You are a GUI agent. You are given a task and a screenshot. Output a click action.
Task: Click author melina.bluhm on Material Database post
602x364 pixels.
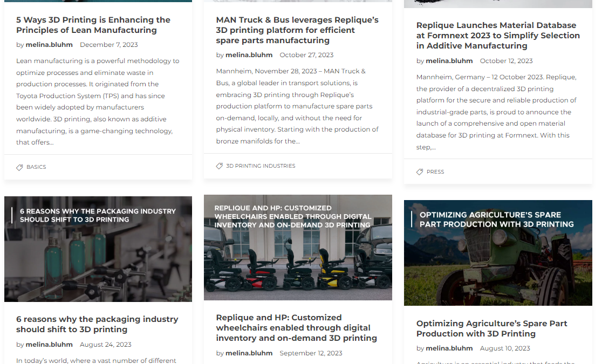pyautogui.click(x=449, y=60)
